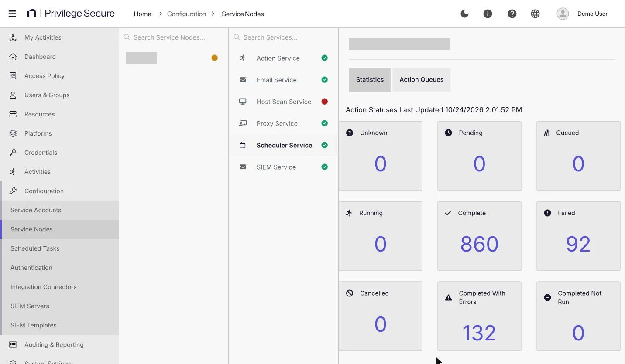Screen dimensions: 625x364
Task: Open the language globe icon
Action: (535, 14)
